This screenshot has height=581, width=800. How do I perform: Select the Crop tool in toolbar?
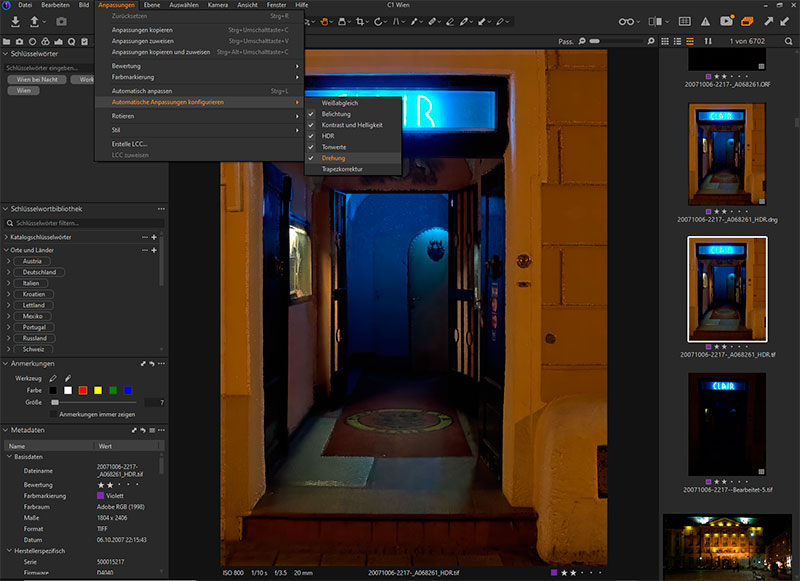pos(360,21)
